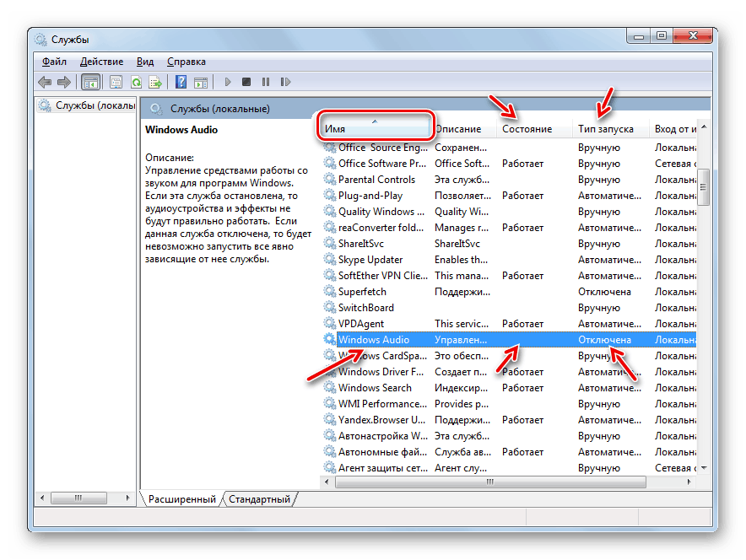Stop the service using the stop icon
Viewport: 746px width, 560px height.
[x=246, y=81]
